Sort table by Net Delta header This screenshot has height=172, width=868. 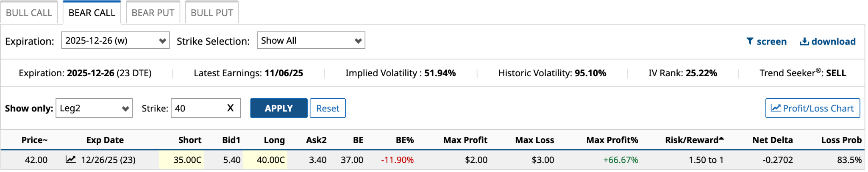[772, 140]
